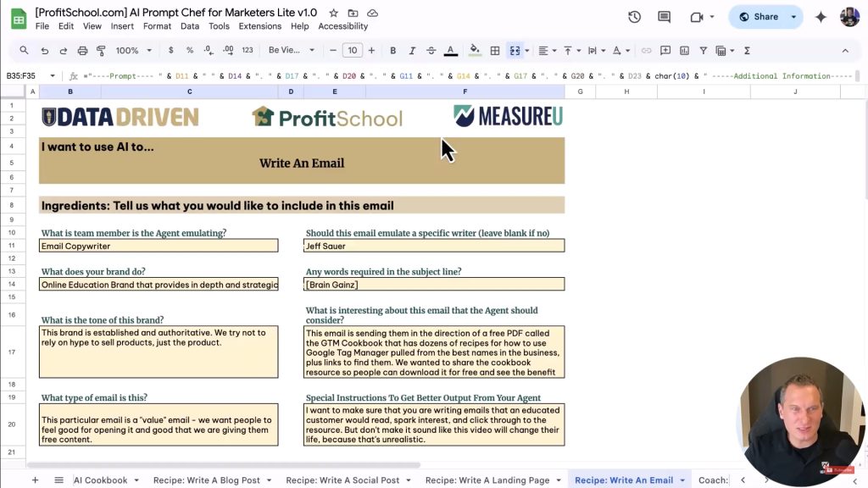Image resolution: width=868 pixels, height=488 pixels.
Task: Open the account profile picture
Action: [849, 17]
